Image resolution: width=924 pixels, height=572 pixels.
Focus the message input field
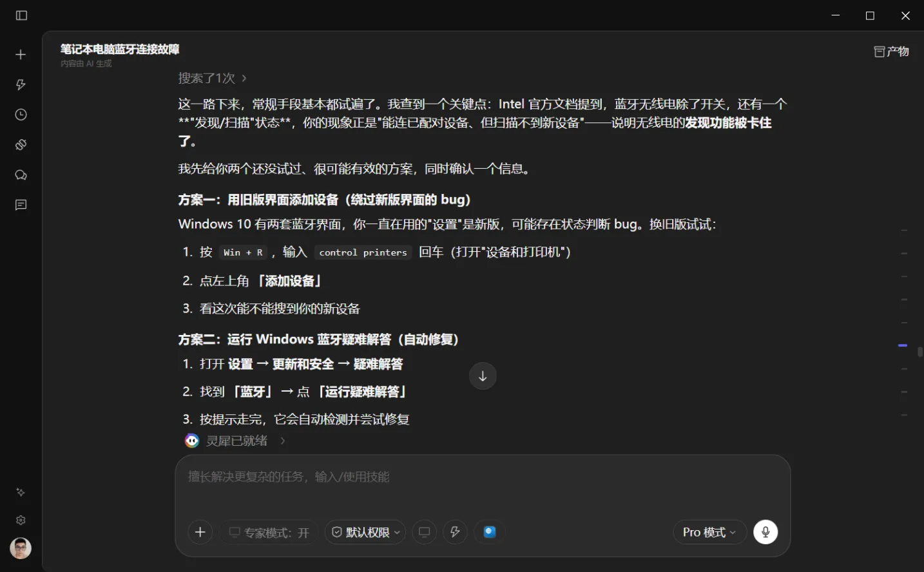[x=482, y=477]
